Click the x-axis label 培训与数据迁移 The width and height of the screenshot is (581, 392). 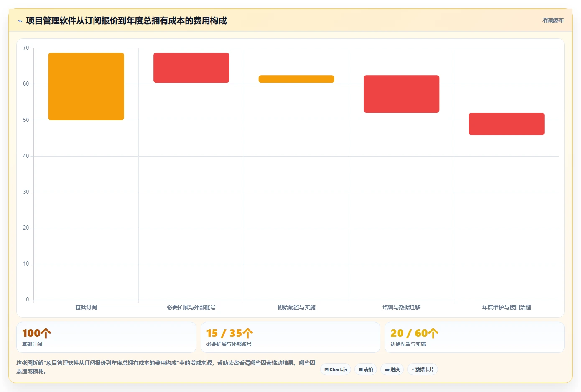click(401, 307)
